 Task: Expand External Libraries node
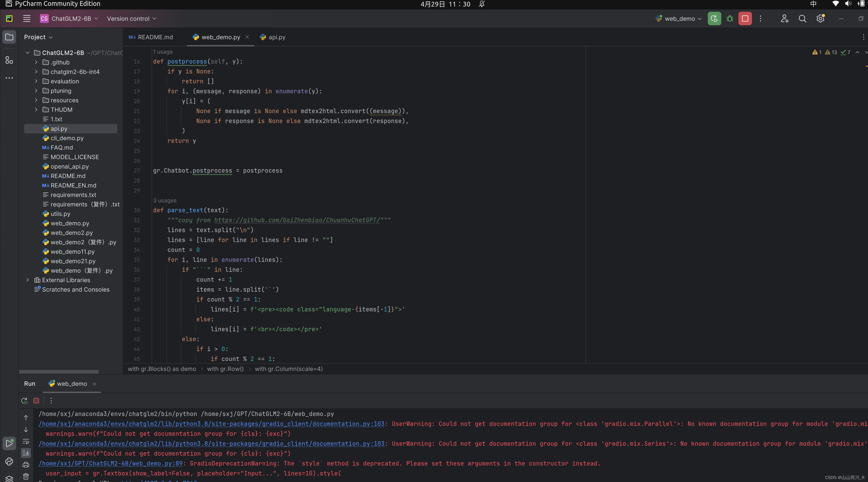(28, 280)
